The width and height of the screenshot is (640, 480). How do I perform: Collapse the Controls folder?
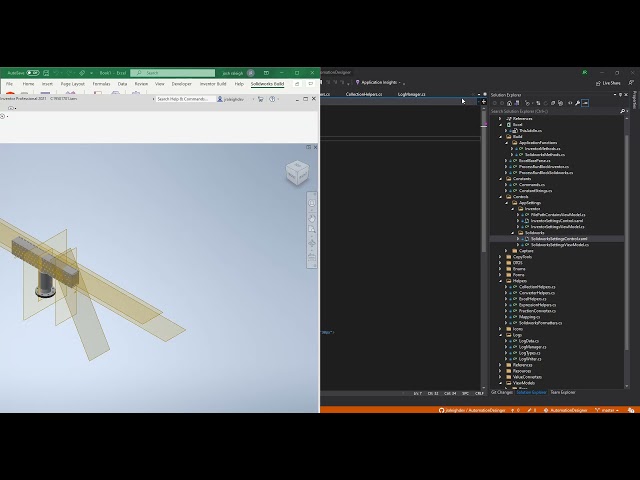click(501, 197)
